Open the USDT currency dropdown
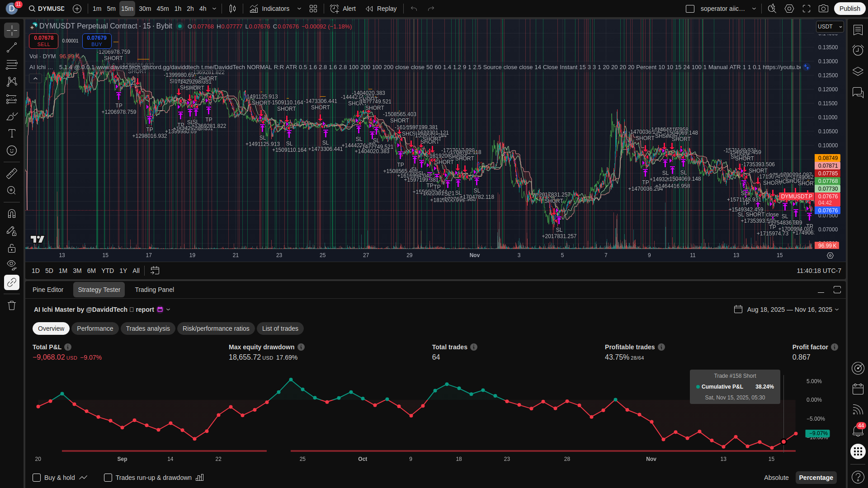 tap(830, 27)
